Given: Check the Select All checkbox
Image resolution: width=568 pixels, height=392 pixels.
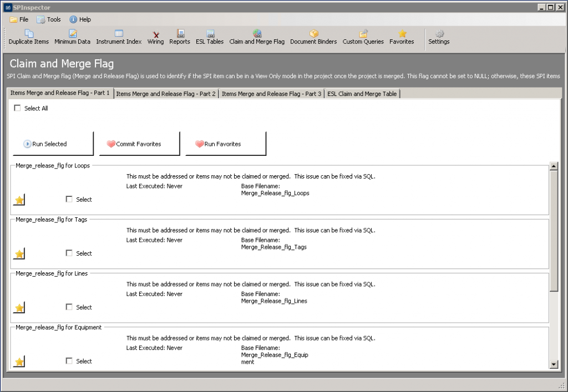Looking at the screenshot, I should click(17, 109).
